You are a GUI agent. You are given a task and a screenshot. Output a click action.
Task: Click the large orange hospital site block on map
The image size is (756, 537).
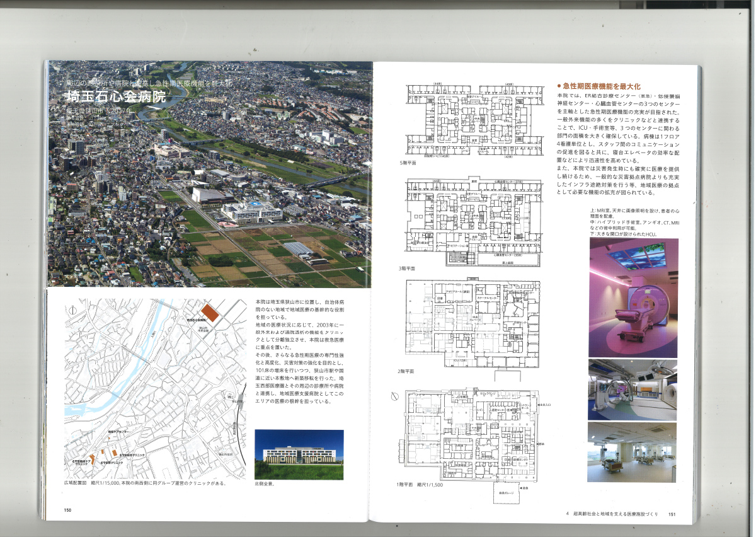click(x=210, y=313)
